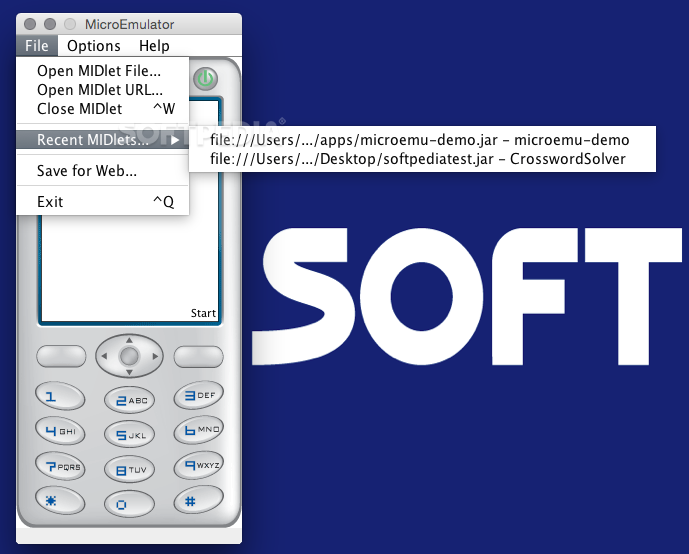Click the Start label on phone screen
This screenshot has width=689, height=554.
(x=203, y=313)
